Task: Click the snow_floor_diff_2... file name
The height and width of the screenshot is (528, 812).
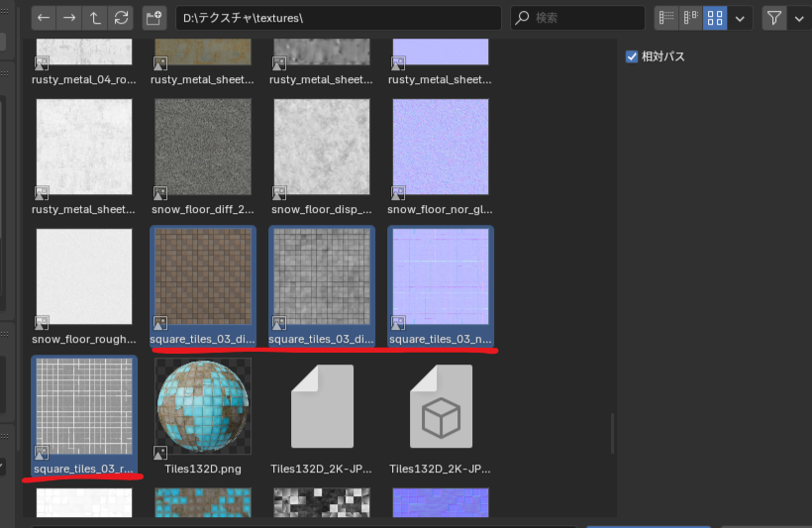Action: (203, 209)
